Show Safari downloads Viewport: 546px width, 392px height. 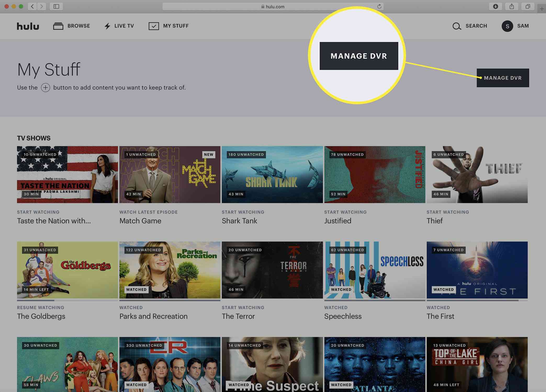496,6
